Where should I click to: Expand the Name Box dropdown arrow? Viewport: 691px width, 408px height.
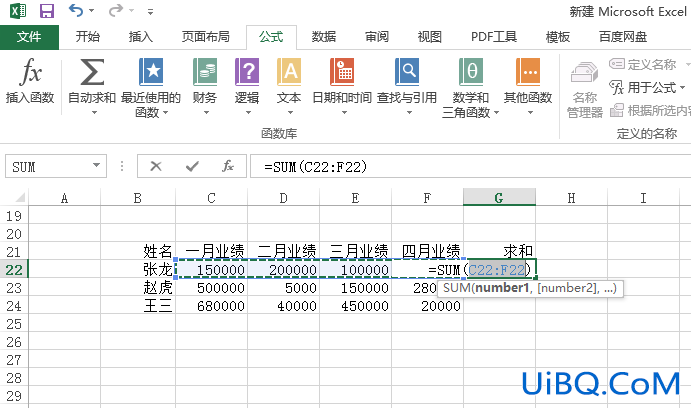point(96,166)
